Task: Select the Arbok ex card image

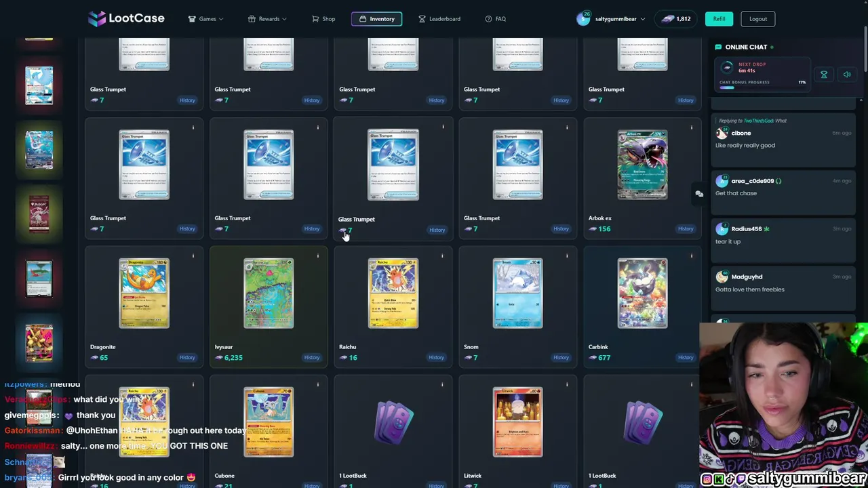Action: [x=642, y=165]
